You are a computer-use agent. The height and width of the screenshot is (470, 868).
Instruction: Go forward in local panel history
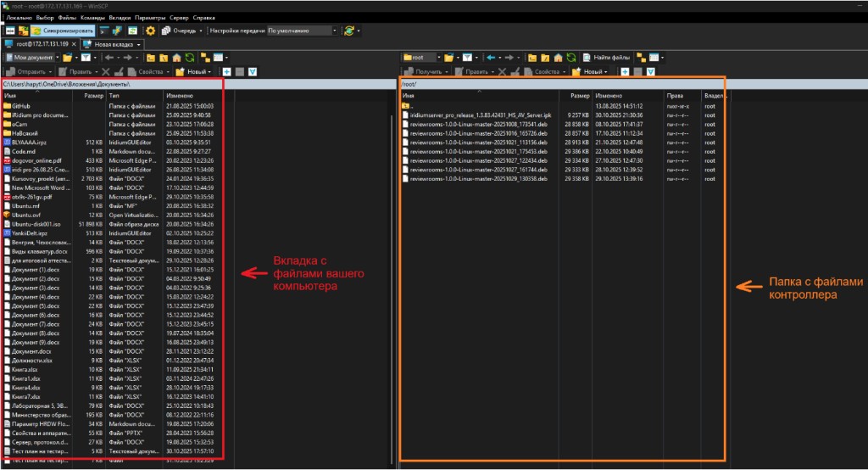pyautogui.click(x=127, y=58)
